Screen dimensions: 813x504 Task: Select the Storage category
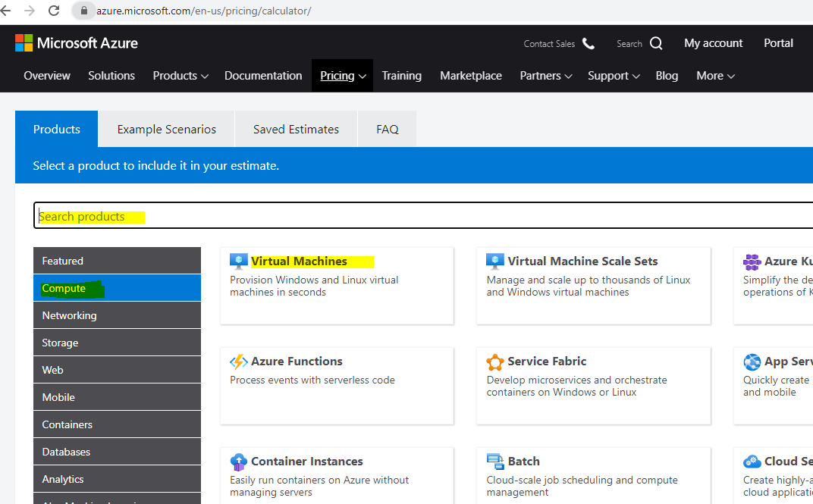click(118, 343)
